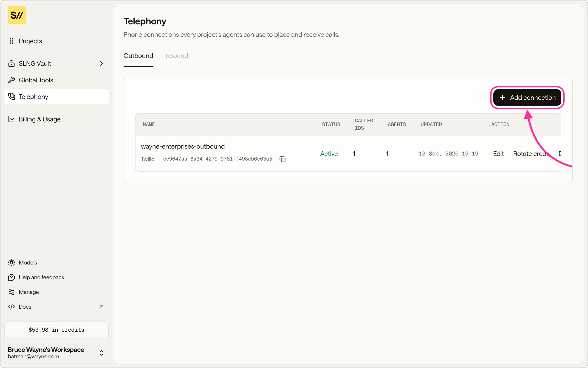Click the batman@wayne.com email
Image resolution: width=588 pixels, height=368 pixels.
[x=33, y=356]
